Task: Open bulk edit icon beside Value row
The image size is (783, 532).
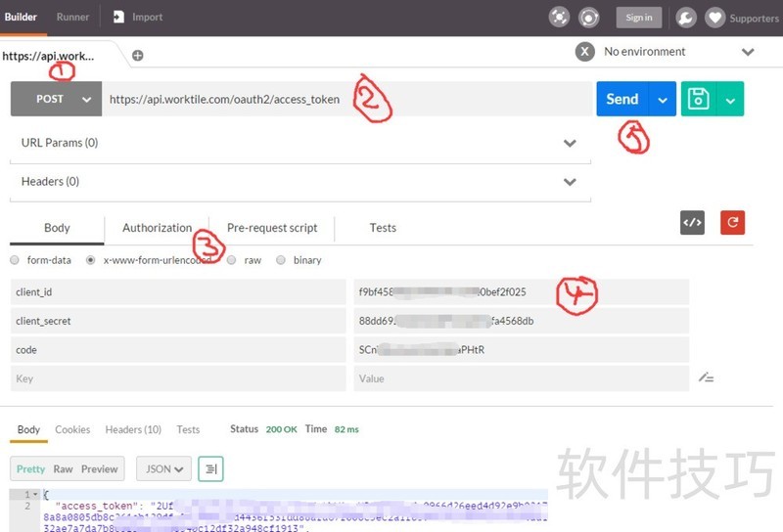Action: click(x=706, y=377)
